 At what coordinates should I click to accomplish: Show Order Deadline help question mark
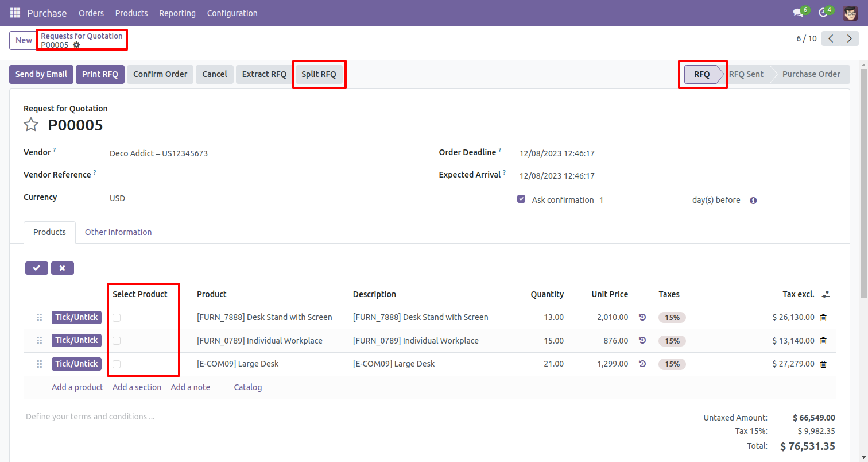pos(500,150)
